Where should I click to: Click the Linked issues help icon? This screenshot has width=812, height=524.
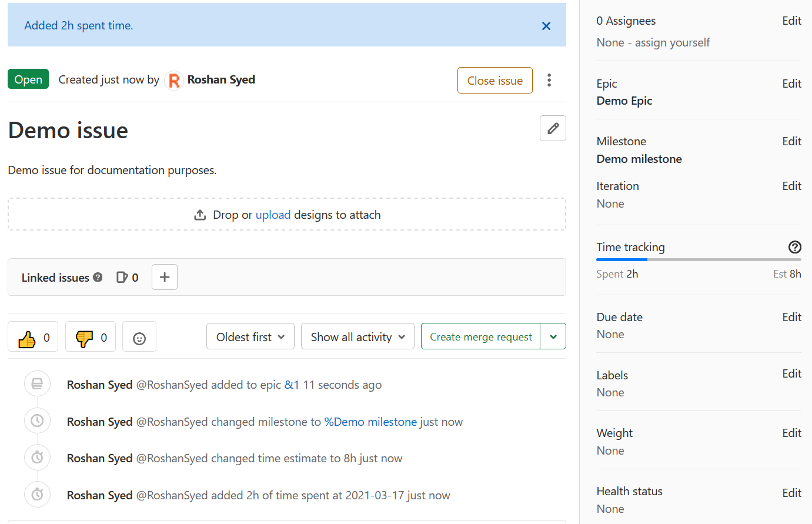tap(98, 277)
